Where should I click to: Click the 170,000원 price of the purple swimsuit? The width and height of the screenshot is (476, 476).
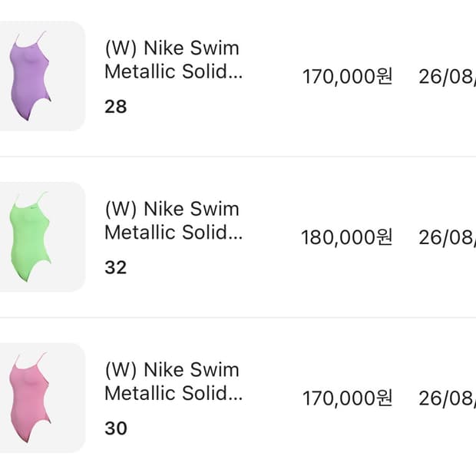pos(347,77)
